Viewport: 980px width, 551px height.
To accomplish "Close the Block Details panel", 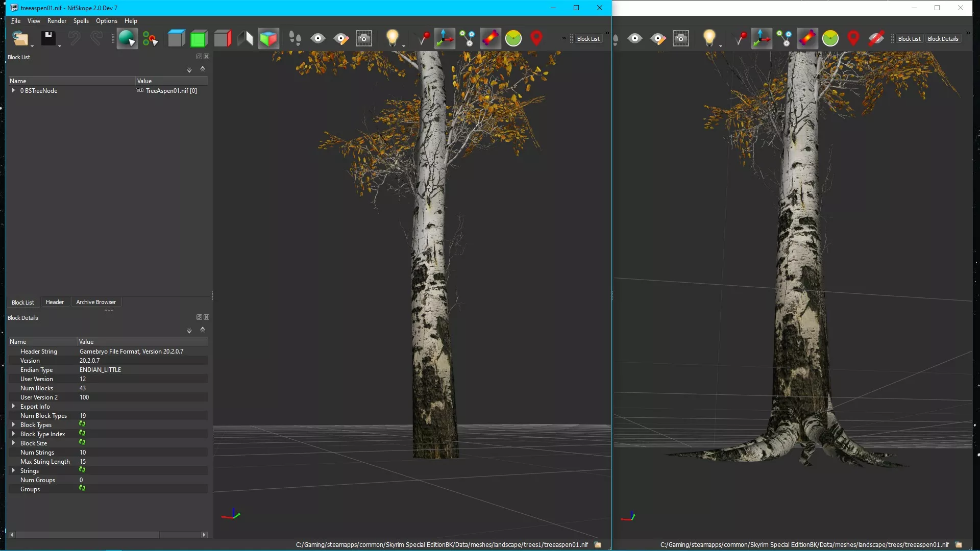I will tap(207, 317).
